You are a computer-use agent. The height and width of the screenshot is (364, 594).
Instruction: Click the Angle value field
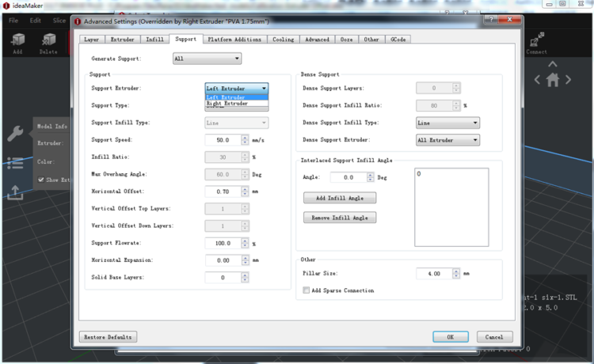pyautogui.click(x=348, y=177)
